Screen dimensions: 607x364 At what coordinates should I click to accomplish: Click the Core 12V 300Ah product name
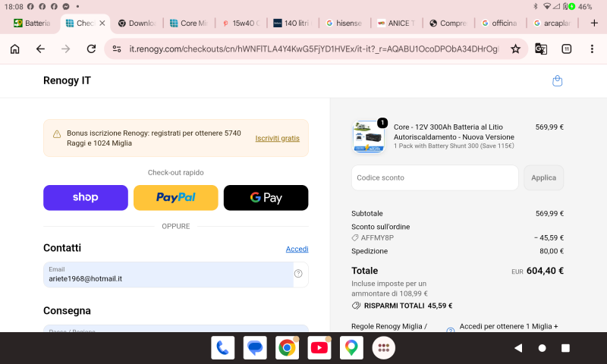coord(454,132)
